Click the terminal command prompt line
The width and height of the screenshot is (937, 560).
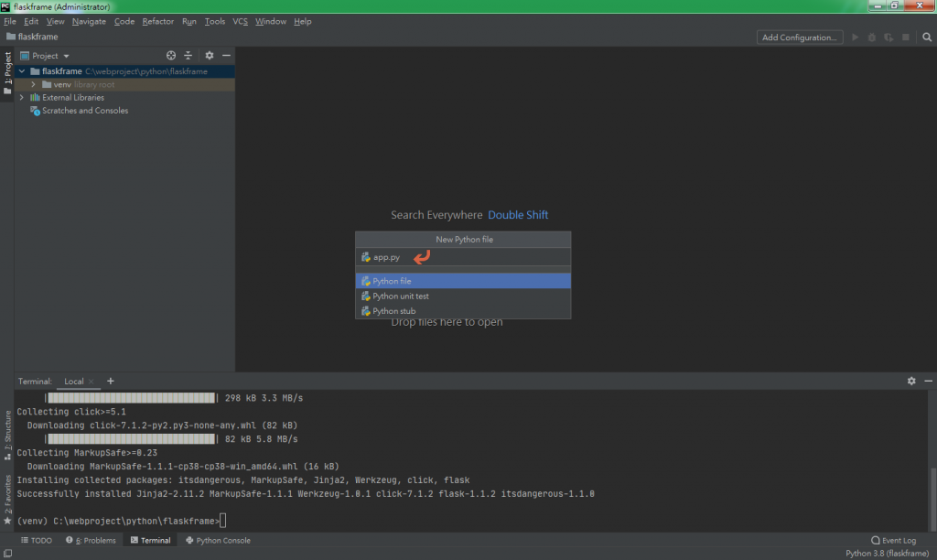[x=122, y=522]
